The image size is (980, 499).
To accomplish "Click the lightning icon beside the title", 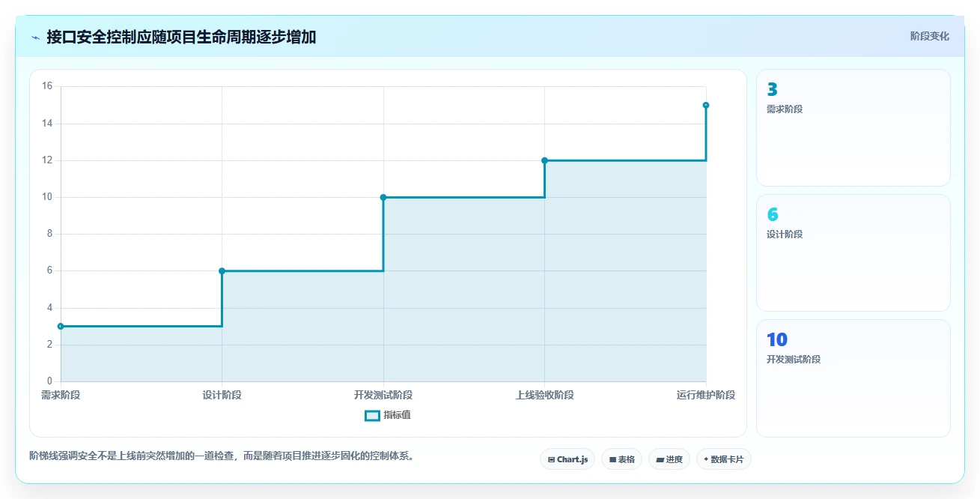I will 36,37.
